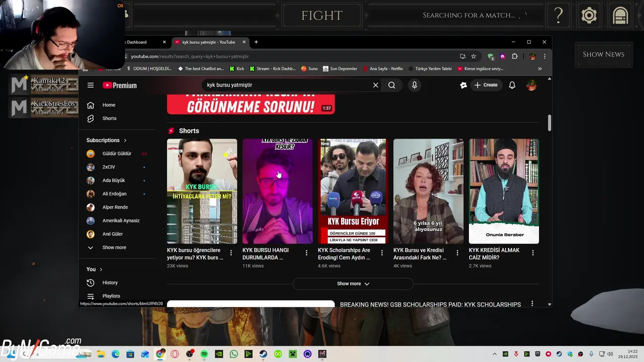Show hidden system tray icons
Screen dimensions: 644x362
coord(494,354)
